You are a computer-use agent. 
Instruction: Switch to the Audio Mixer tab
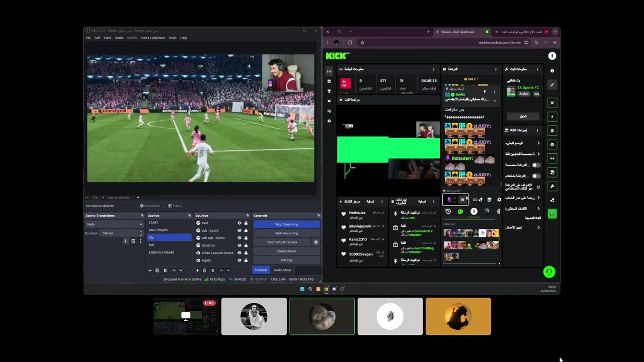pos(282,270)
